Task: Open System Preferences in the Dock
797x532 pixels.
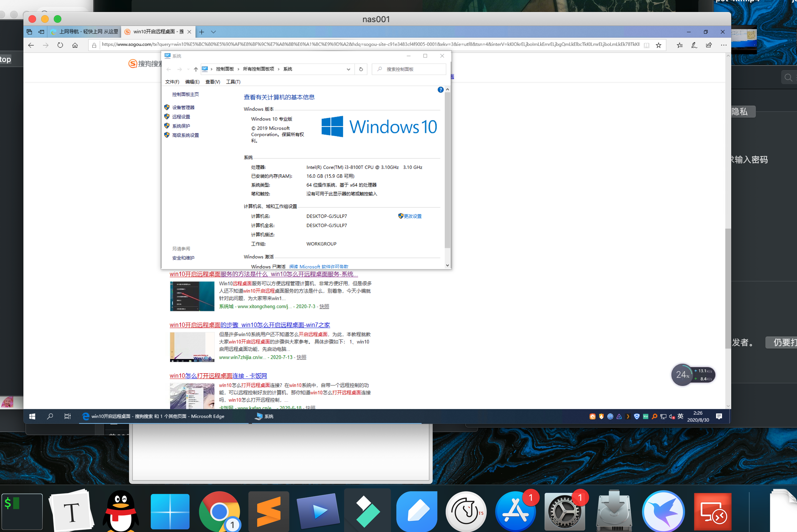Action: click(565, 512)
